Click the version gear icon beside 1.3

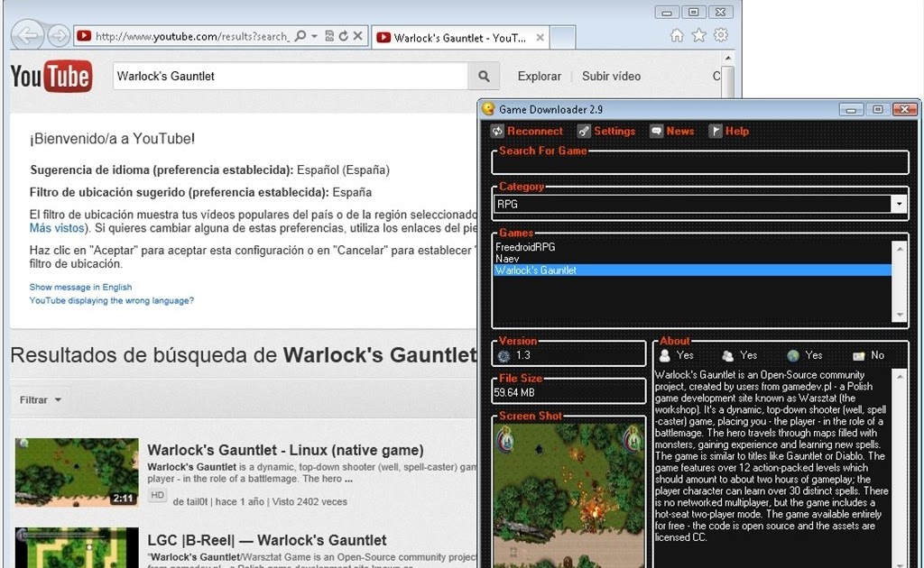pyautogui.click(x=504, y=355)
